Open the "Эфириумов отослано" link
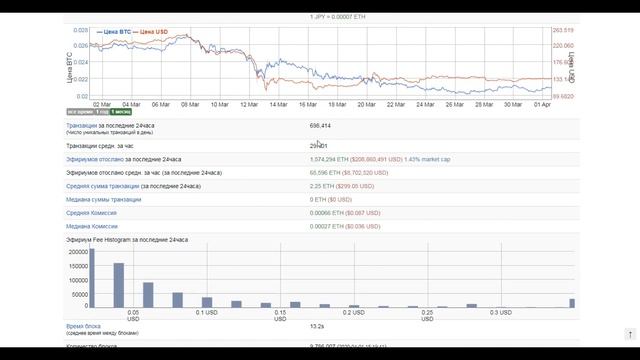Image resolution: width=640 pixels, height=360 pixels. click(x=95, y=160)
